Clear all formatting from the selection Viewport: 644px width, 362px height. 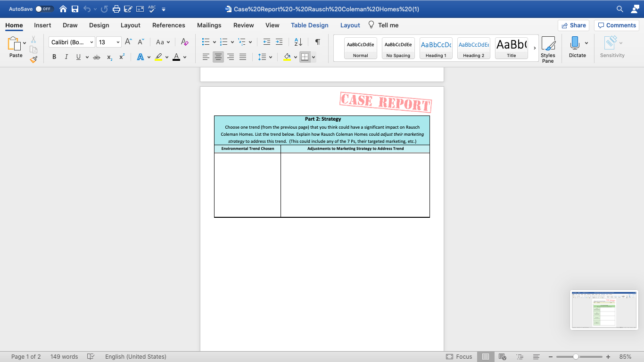(185, 42)
